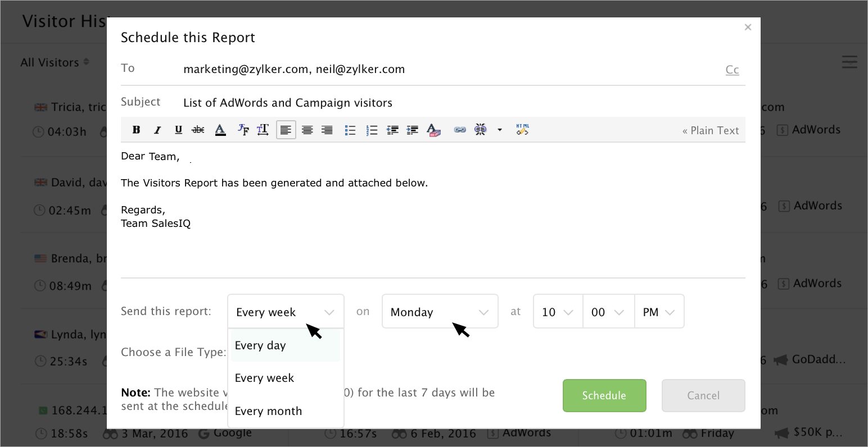This screenshot has width=868, height=447.
Task: Click the remove formatting eraser icon
Action: click(x=433, y=130)
